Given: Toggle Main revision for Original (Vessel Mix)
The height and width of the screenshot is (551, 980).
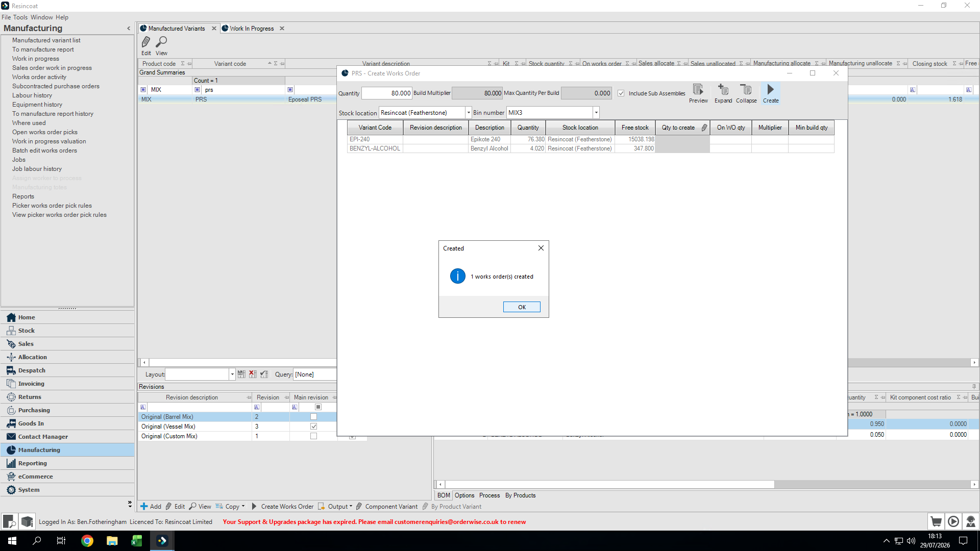Looking at the screenshot, I should [313, 427].
